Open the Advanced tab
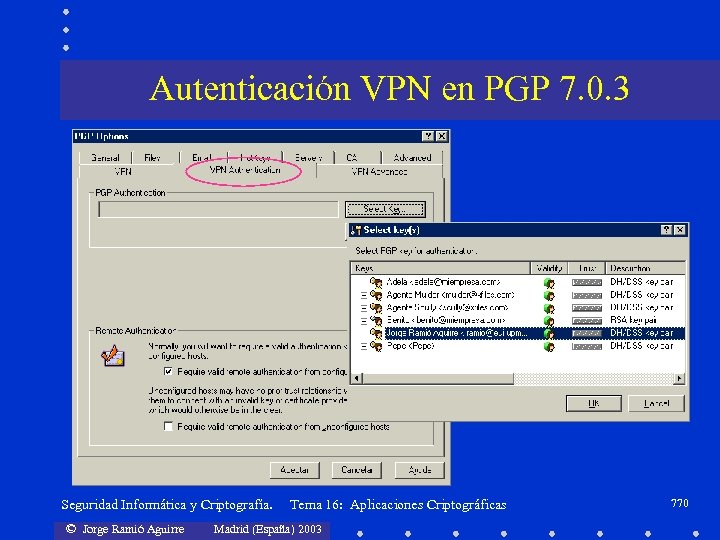Screen dimensions: 720x540 tap(412, 158)
